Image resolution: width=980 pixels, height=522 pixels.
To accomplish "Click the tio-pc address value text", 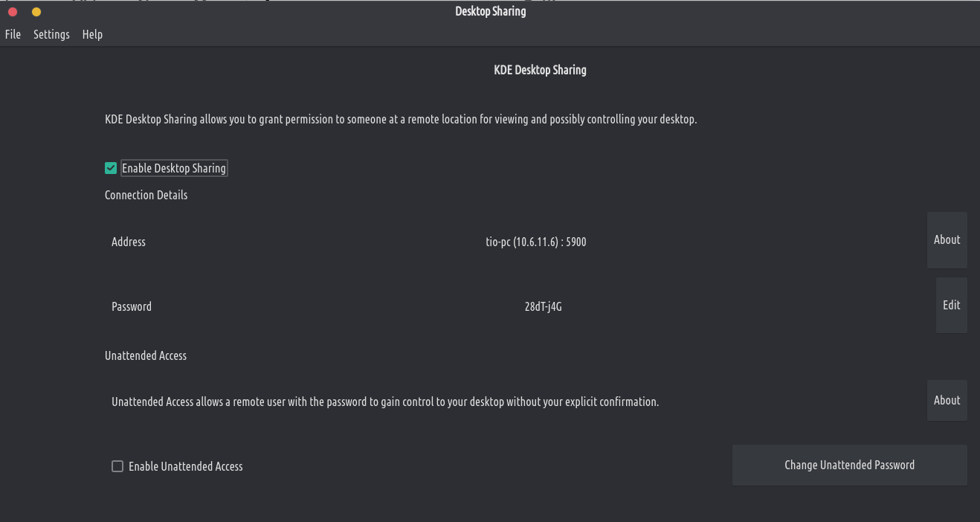I will (x=535, y=242).
